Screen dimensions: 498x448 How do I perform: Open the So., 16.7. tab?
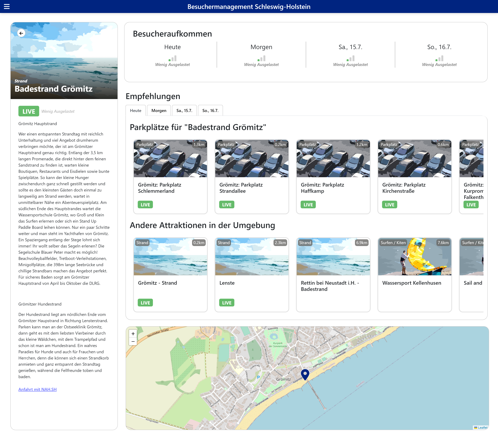(x=210, y=111)
